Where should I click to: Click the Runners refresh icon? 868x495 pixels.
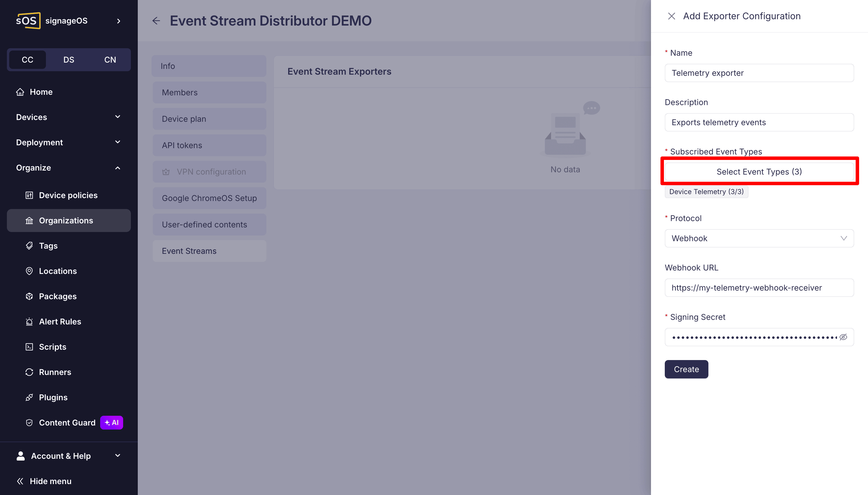(29, 372)
